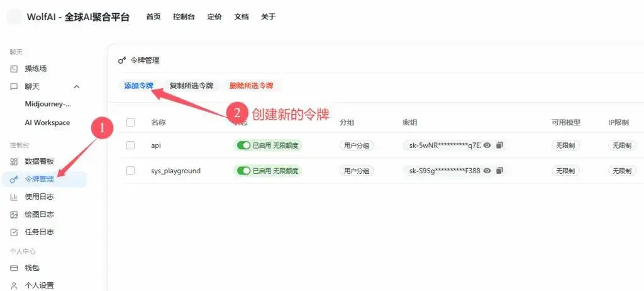Screen dimensions: 644x291
Task: Open the 数据看板 dashboard icon
Action: point(14,161)
